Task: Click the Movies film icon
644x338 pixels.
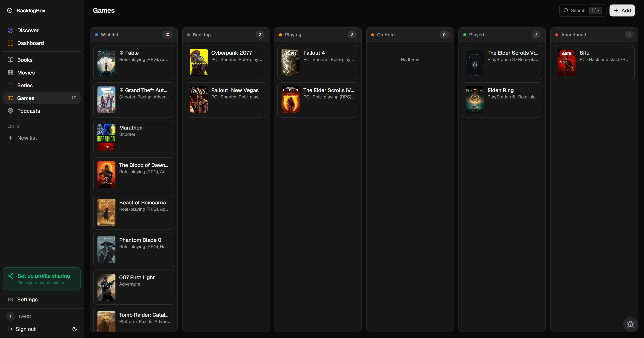Action: pyautogui.click(x=10, y=73)
